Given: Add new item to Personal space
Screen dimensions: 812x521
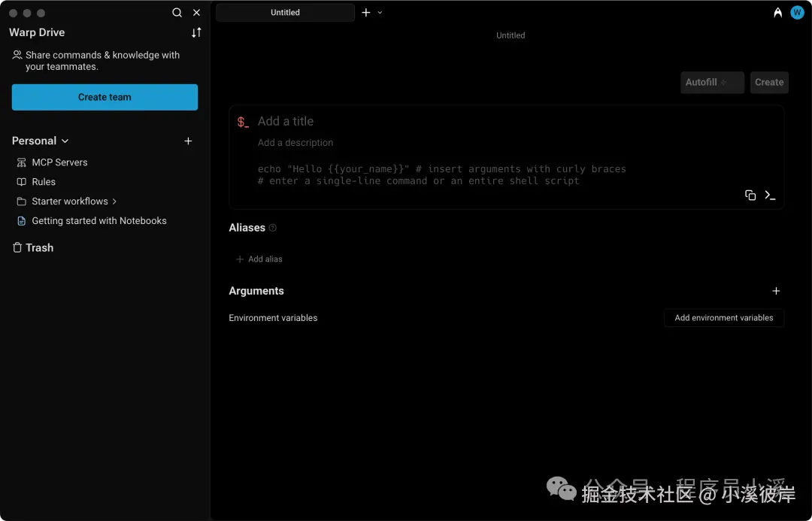Looking at the screenshot, I should pos(188,141).
